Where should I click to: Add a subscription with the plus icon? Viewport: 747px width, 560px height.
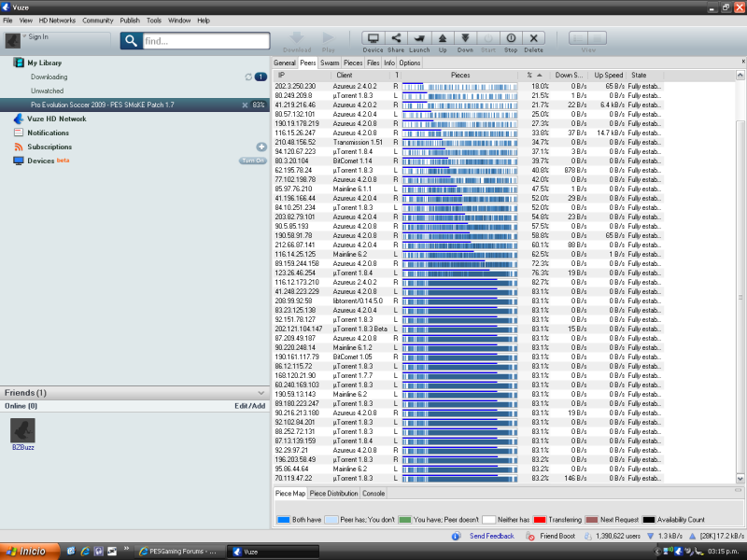261,147
